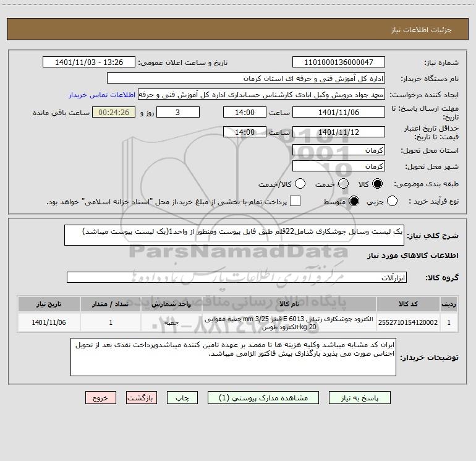The image size is (476, 461).
Task: Click the چاپ print button
Action: pyautogui.click(x=182, y=398)
